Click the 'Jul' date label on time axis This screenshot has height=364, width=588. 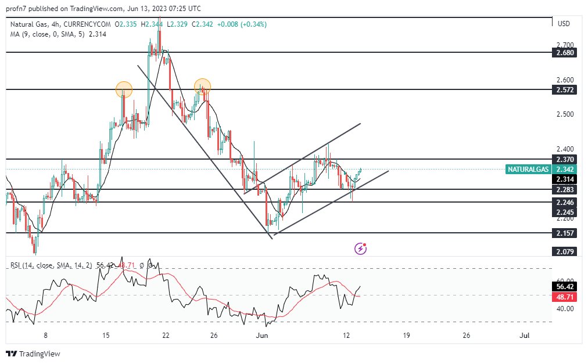pyautogui.click(x=525, y=336)
